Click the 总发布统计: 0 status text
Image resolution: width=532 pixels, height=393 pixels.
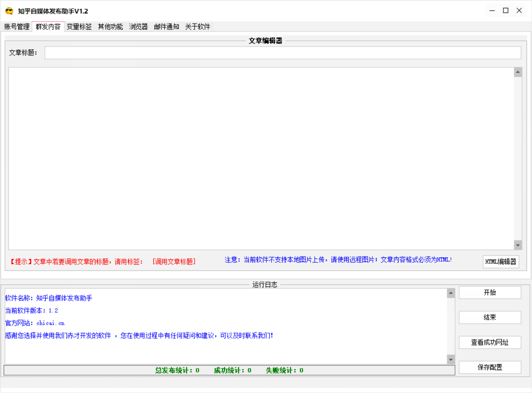[177, 370]
